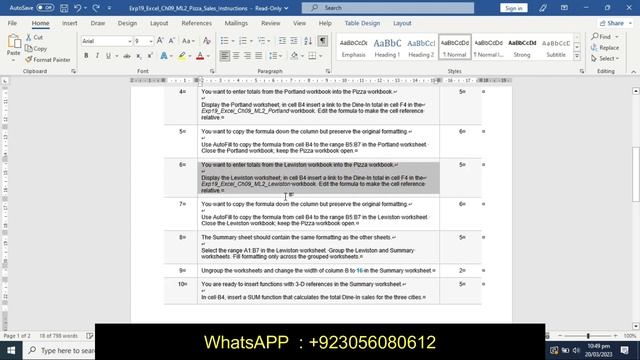
Task: Open Change Case dropdown
Action: tap(188, 41)
